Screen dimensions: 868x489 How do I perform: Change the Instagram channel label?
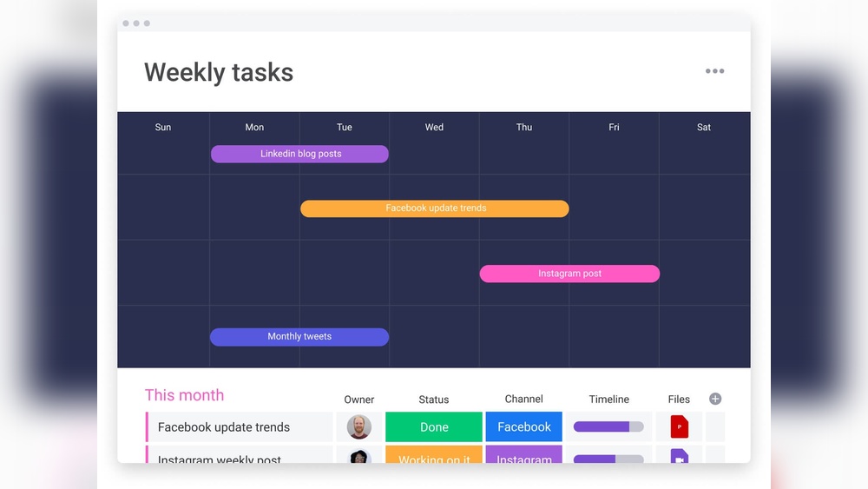pos(523,455)
